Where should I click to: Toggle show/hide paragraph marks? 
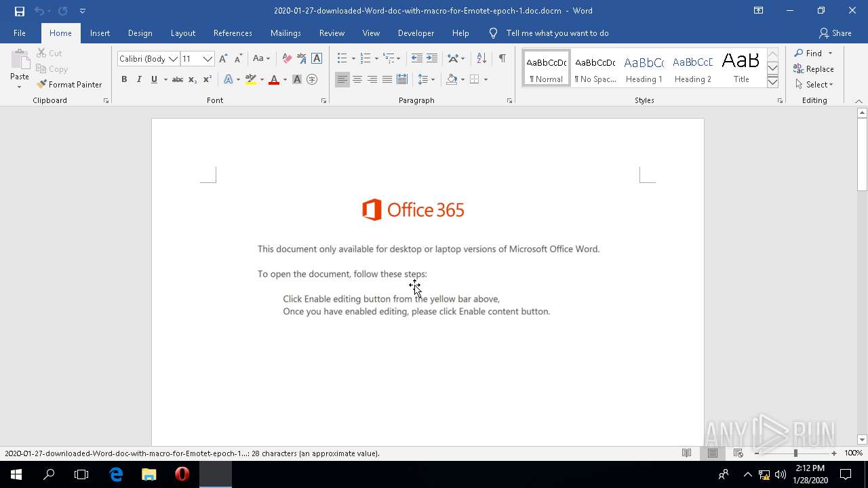pos(502,59)
